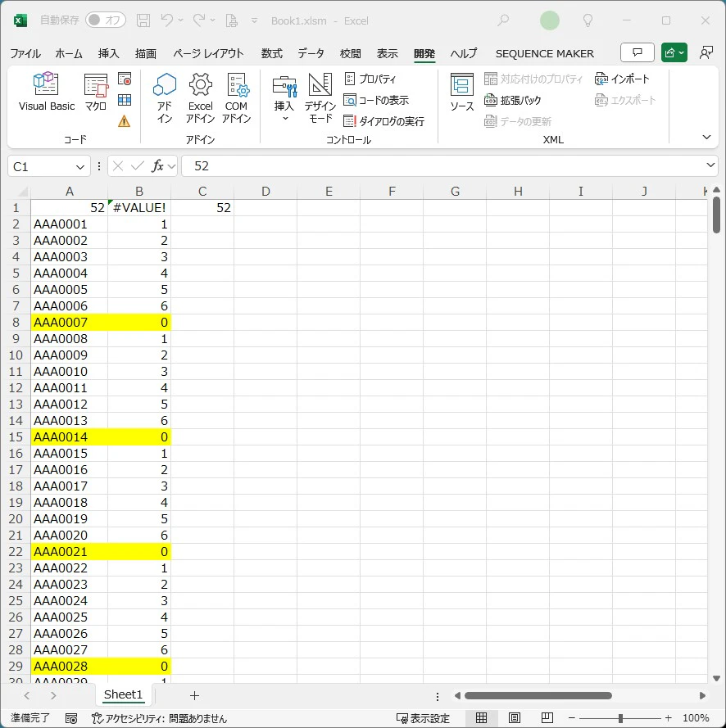Viewport: 726px width, 728px height.
Task: Open the Visual Basic editor
Action: 47,92
